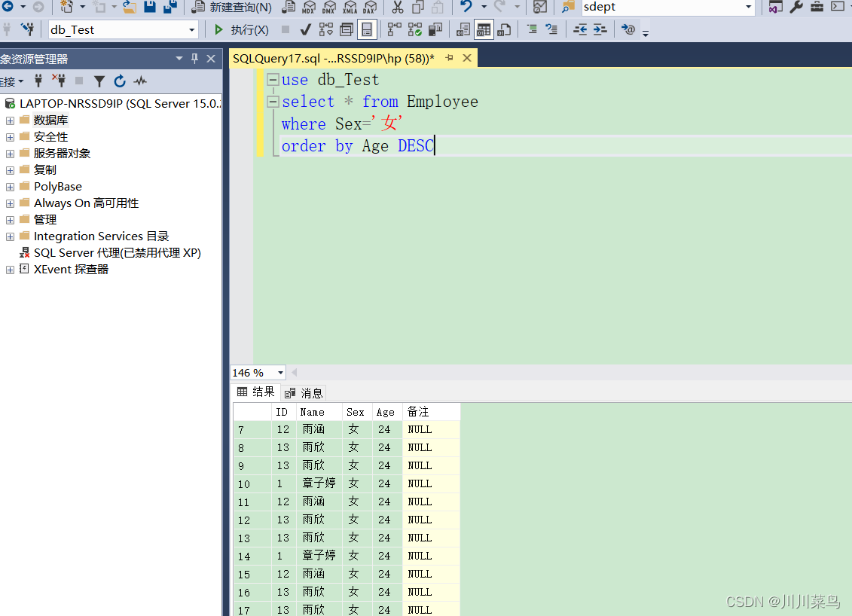
Task: Pin the SQLQuery17.sql tab
Action: pyautogui.click(x=450, y=57)
